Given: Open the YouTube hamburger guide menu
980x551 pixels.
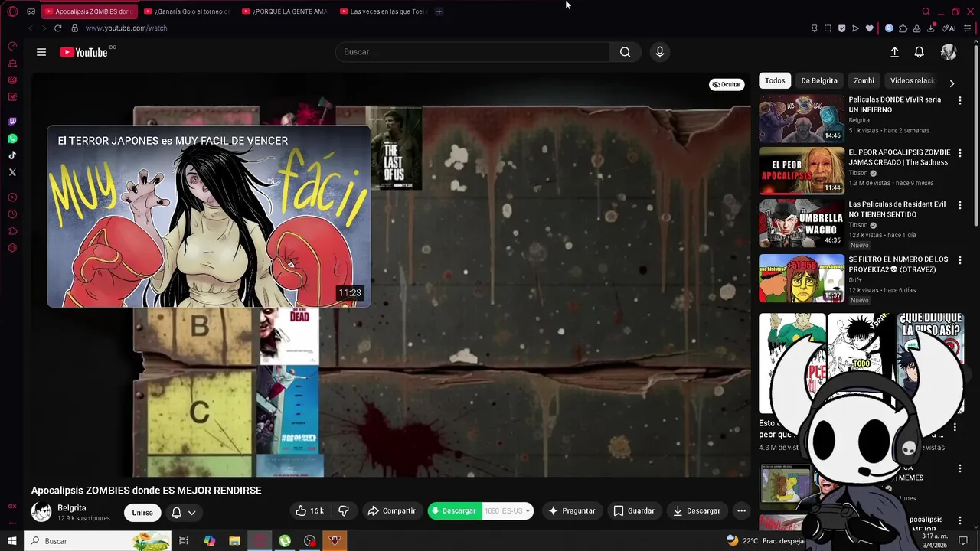Looking at the screenshot, I should pos(41,52).
